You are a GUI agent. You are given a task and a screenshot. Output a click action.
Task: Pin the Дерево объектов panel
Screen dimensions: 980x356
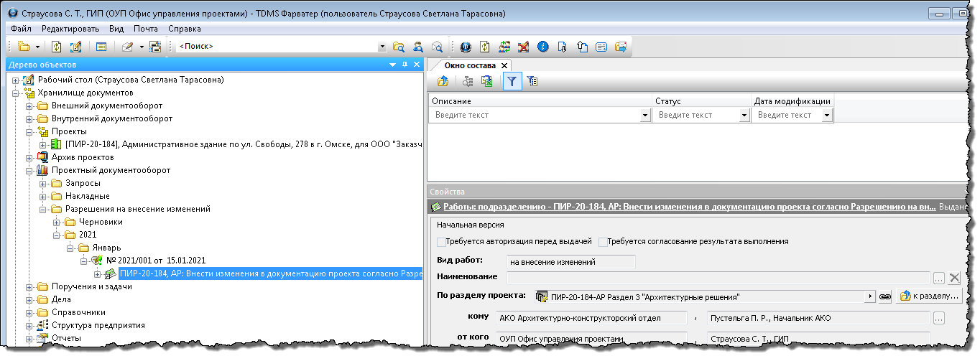405,65
